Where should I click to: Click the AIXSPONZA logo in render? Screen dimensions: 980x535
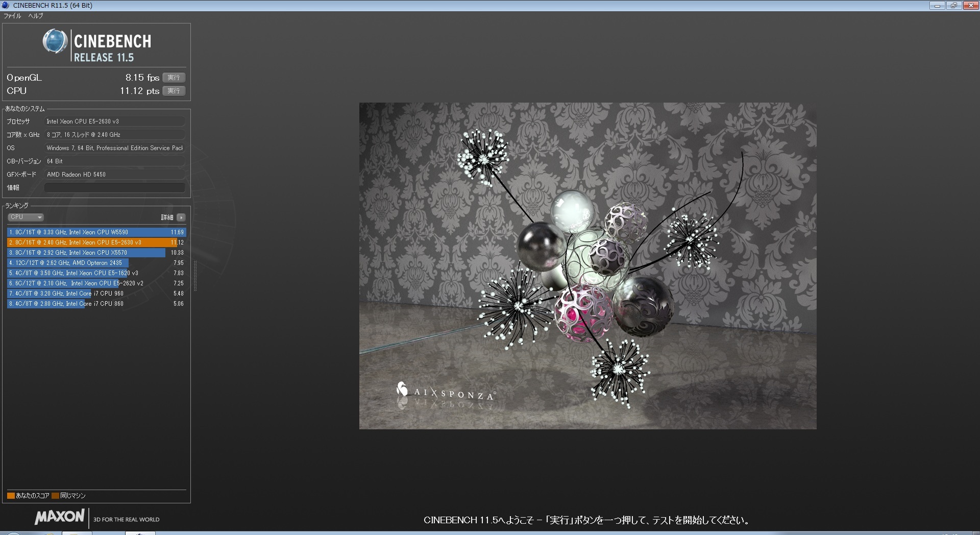point(445,392)
